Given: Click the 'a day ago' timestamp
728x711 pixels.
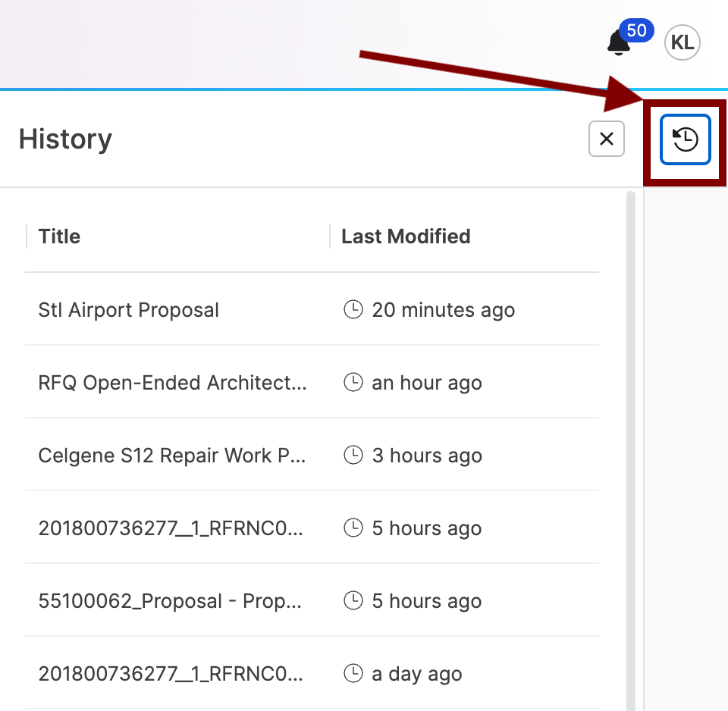Looking at the screenshot, I should [x=417, y=674].
